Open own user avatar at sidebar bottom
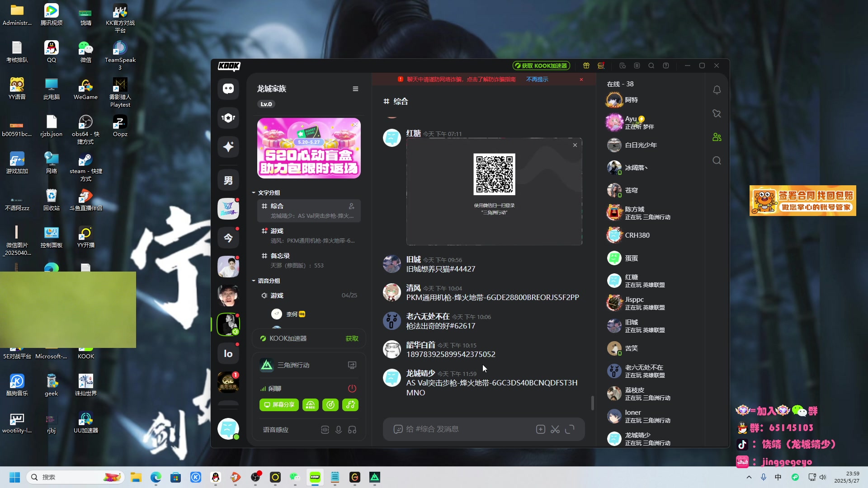868x488 pixels. [228, 429]
